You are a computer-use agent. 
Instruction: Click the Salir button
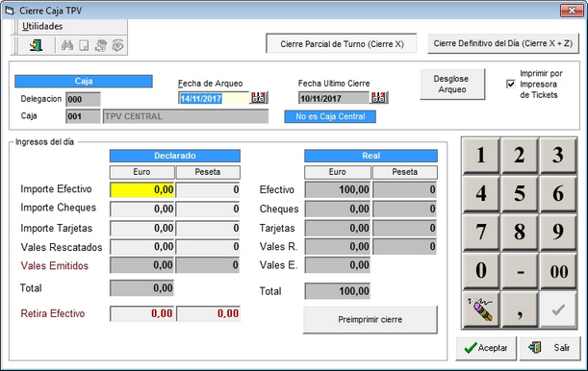point(550,348)
